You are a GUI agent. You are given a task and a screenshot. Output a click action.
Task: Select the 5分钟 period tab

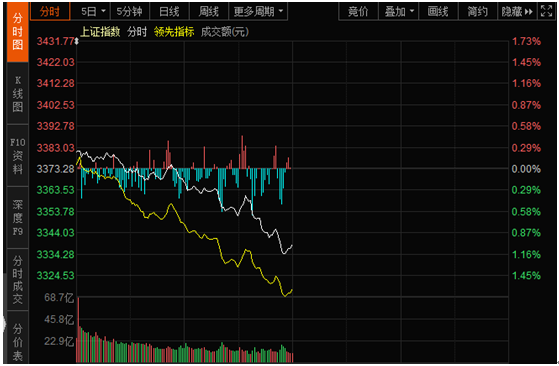click(130, 12)
